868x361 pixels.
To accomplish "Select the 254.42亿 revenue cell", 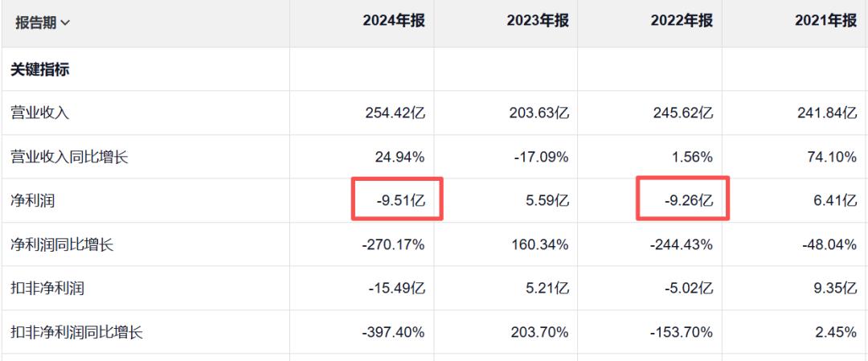I will click(x=395, y=113).
